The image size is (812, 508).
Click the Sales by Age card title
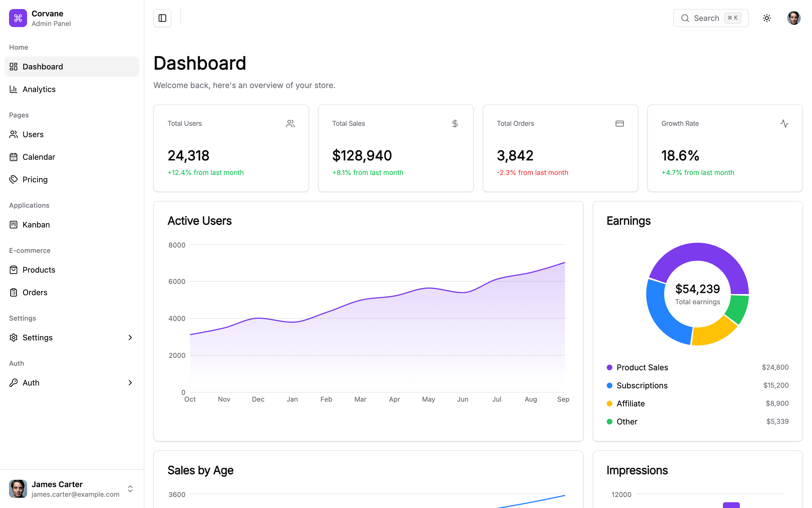click(200, 470)
